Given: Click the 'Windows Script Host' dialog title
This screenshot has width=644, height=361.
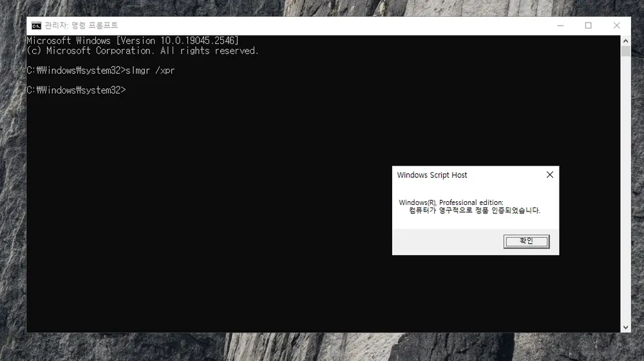Looking at the screenshot, I should pyautogui.click(x=432, y=175).
